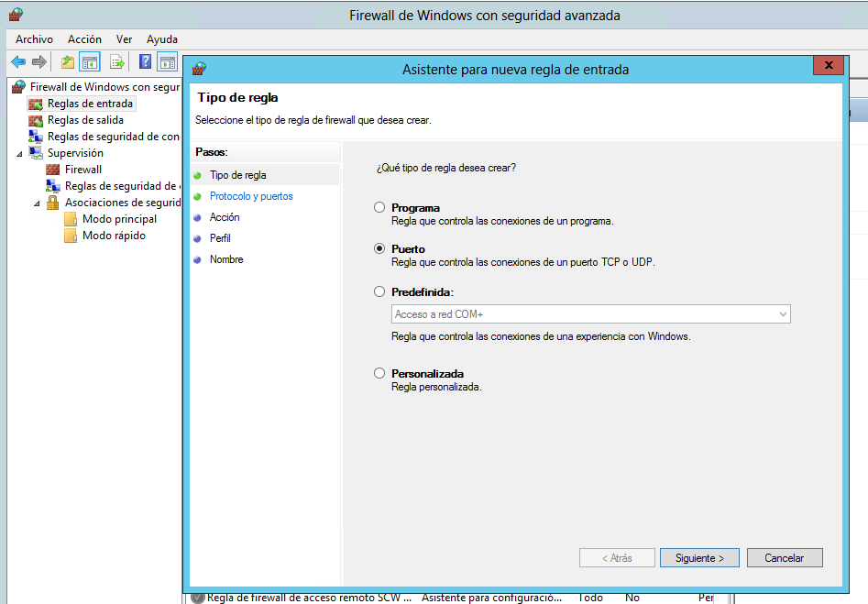Open the Acceso a red COM+ dropdown
868x604 pixels.
pos(782,314)
